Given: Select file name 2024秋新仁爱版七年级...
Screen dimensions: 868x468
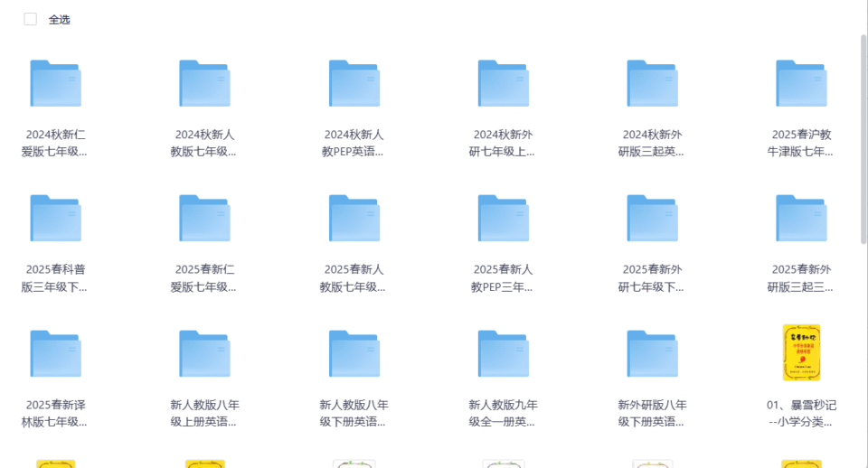Looking at the screenshot, I should pyautogui.click(x=55, y=143).
